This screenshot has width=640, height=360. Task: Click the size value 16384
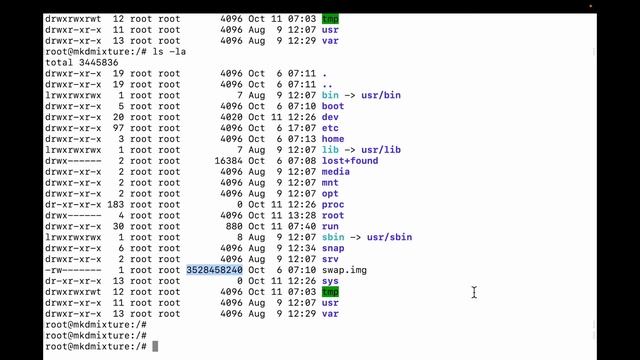(229, 161)
